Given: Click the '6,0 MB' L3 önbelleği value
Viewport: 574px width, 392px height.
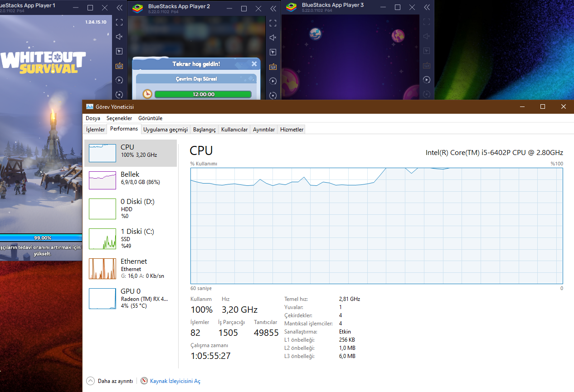Looking at the screenshot, I should point(347,356).
